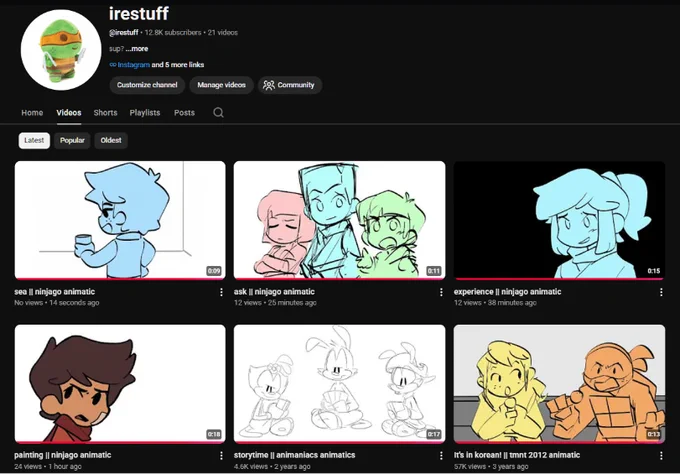This screenshot has width=680, height=474.
Task: Open the Community button
Action: 290,85
